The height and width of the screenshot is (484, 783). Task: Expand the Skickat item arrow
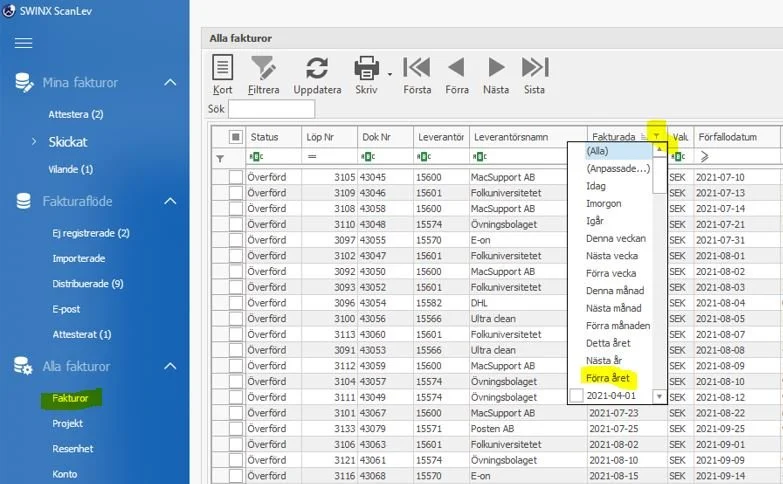(34, 142)
